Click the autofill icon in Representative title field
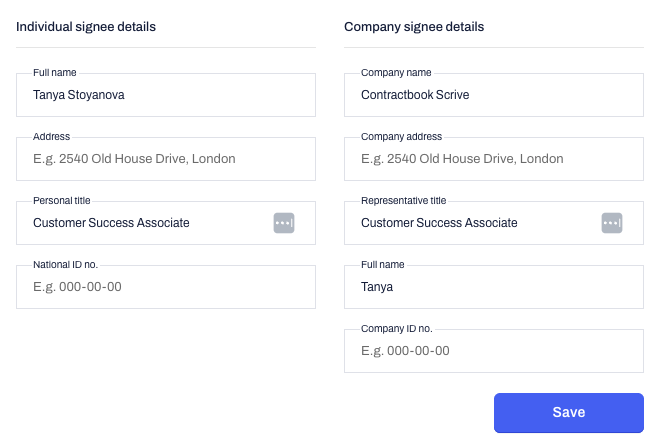Image resolution: width=650 pixels, height=442 pixels. [x=612, y=223]
